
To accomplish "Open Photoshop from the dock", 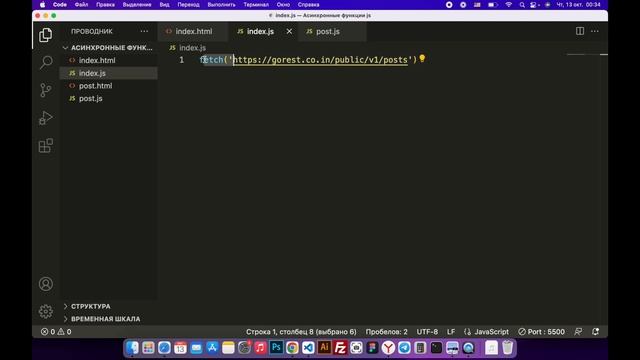I will click(x=276, y=347).
